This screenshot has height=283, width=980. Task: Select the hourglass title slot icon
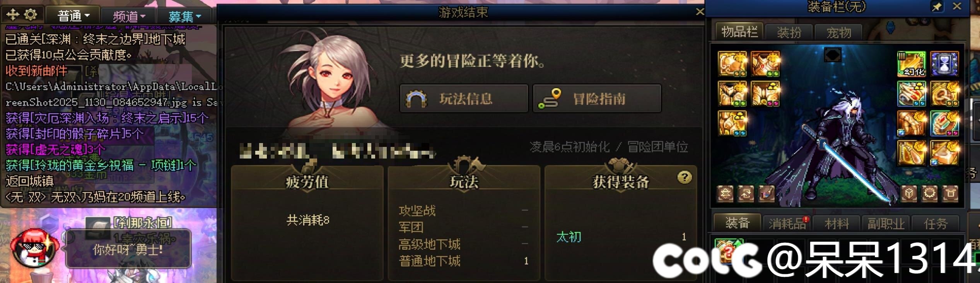pos(944,64)
